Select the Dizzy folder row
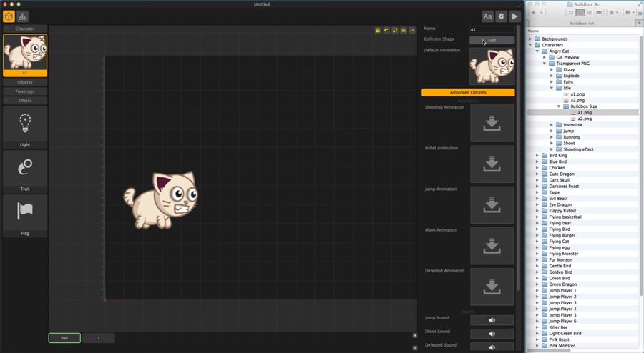644x353 pixels. [x=583, y=70]
